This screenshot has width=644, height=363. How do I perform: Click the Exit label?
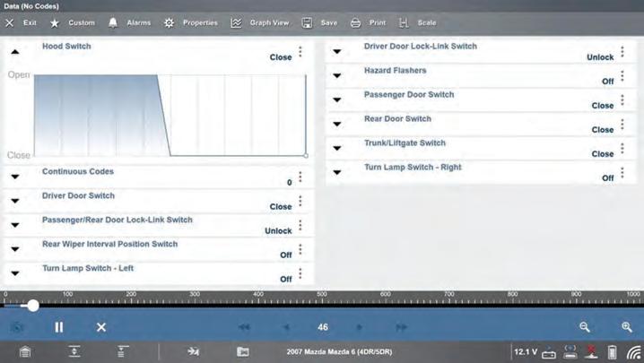point(30,23)
